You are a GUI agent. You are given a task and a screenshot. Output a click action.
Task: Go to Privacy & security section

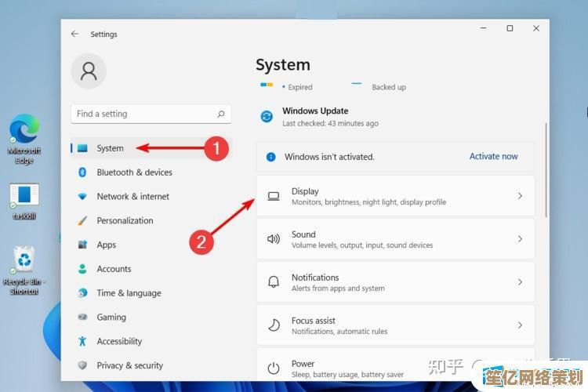pos(129,365)
